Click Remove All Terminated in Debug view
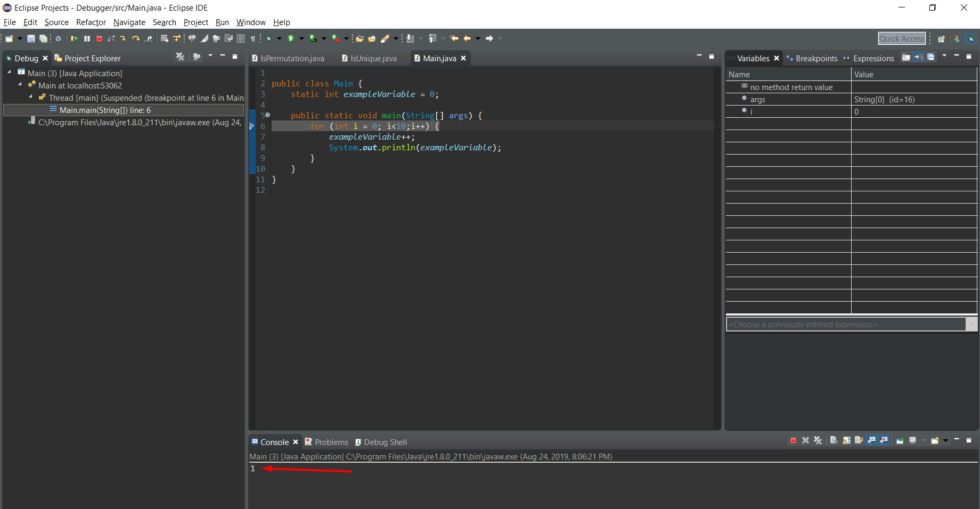The image size is (980, 509). coord(180,56)
